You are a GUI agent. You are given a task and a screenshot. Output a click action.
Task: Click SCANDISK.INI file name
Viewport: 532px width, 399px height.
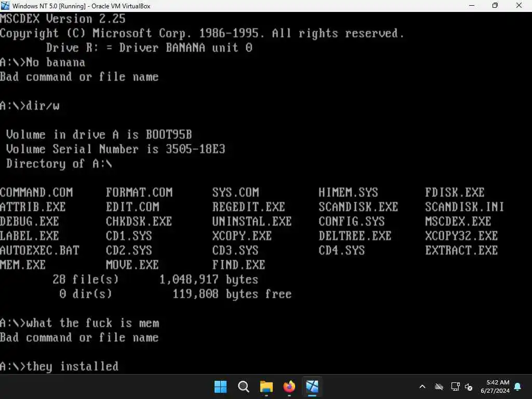tap(464, 207)
